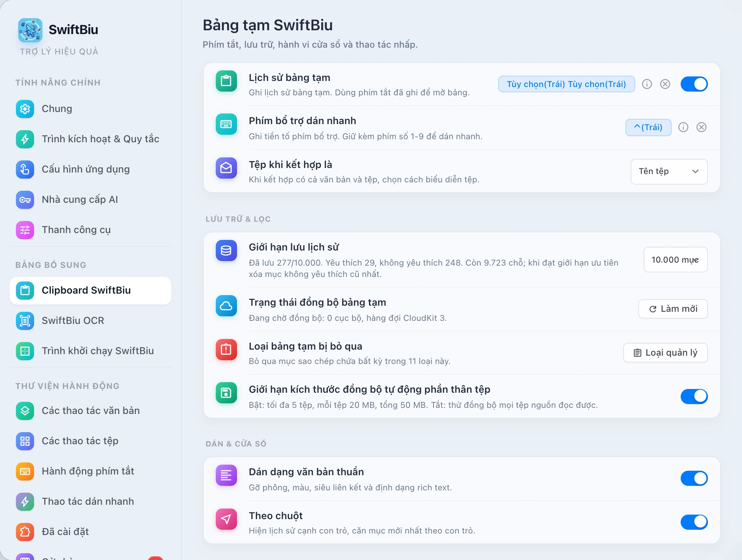Open the SwiftBiu OCR section

coord(90,321)
